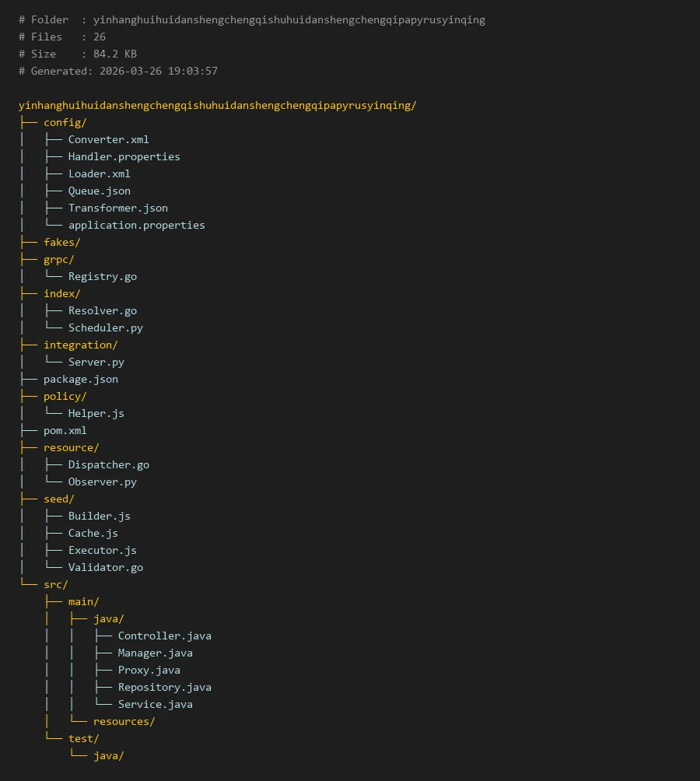The image size is (700, 781).
Task: Open Handler.properties in the config folder
Action: 124,156
